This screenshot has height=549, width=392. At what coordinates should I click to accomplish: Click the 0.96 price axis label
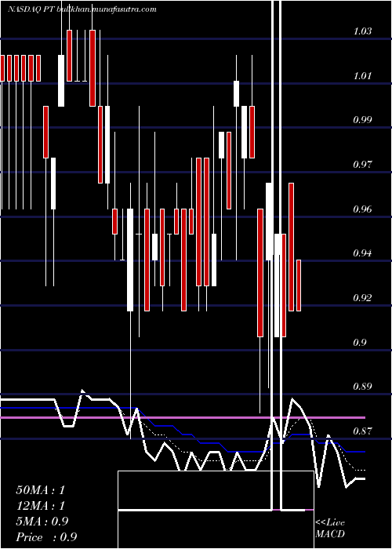[362, 209]
